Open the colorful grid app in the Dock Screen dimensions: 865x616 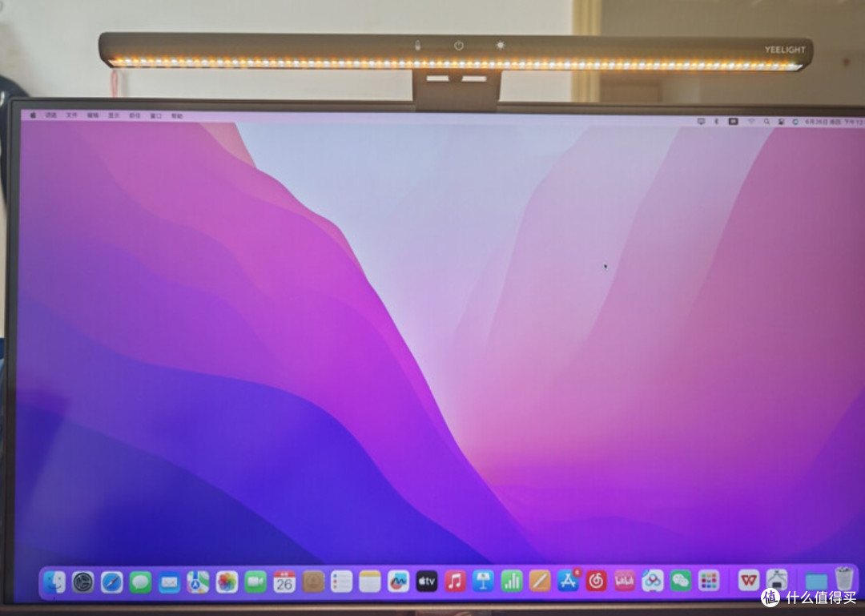tap(709, 581)
